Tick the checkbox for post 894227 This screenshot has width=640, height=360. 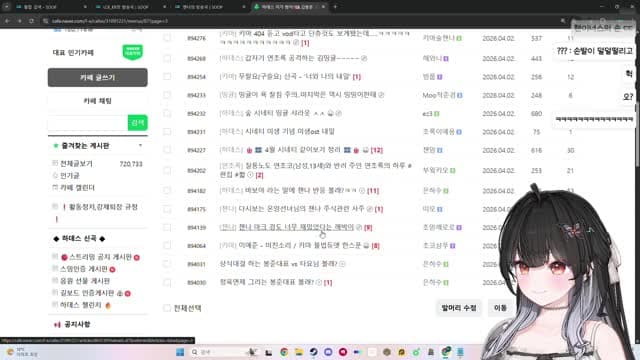(167, 150)
